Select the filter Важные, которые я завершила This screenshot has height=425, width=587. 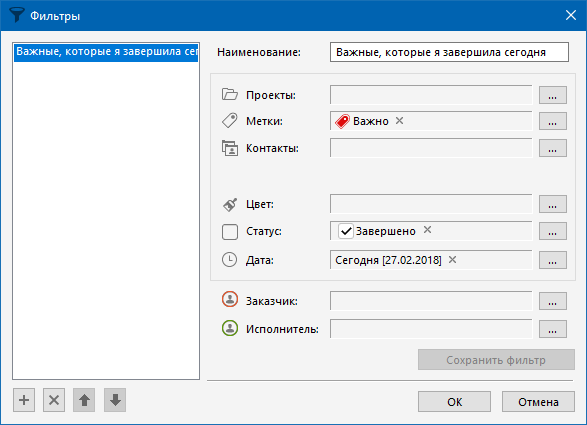pyautogui.click(x=106, y=52)
